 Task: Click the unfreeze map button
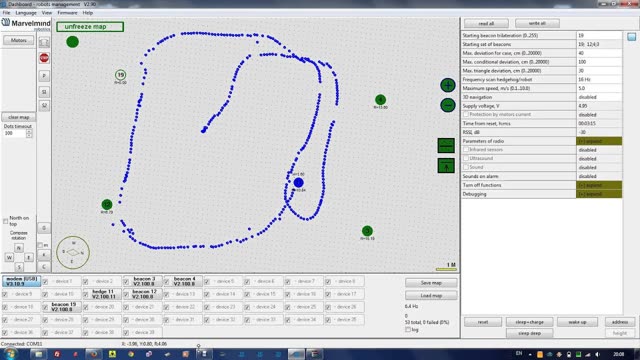click(90, 27)
